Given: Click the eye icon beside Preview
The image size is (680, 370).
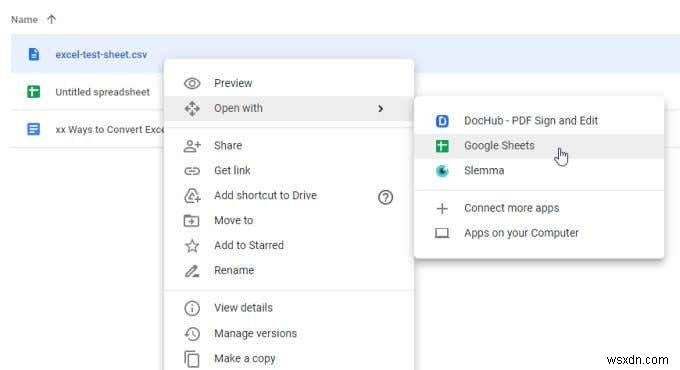Looking at the screenshot, I should (x=192, y=83).
